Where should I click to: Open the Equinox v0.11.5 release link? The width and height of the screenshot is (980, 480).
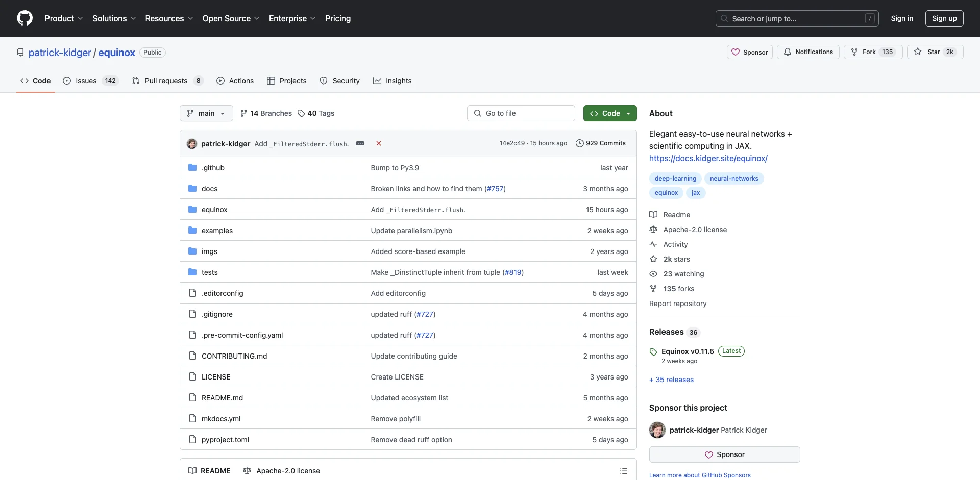[x=688, y=351]
